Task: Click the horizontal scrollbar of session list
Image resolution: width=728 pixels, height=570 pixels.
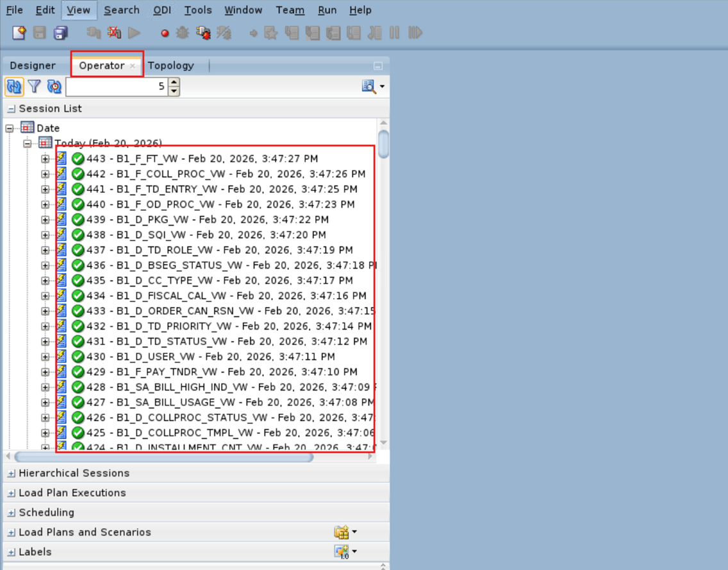Action: (164, 457)
